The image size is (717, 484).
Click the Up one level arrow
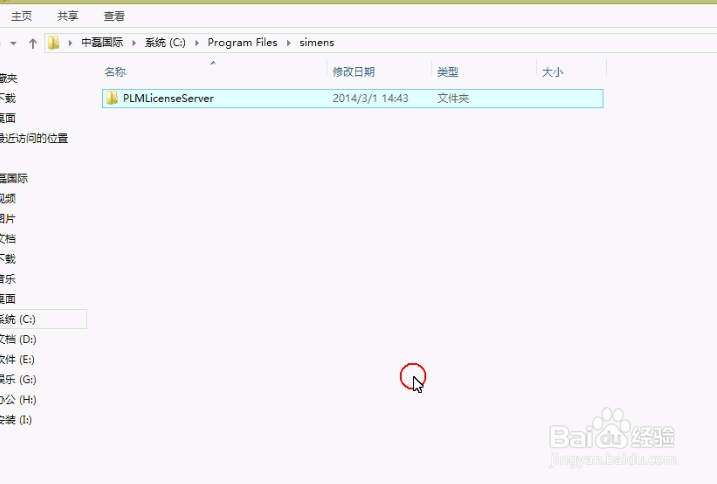pos(32,43)
